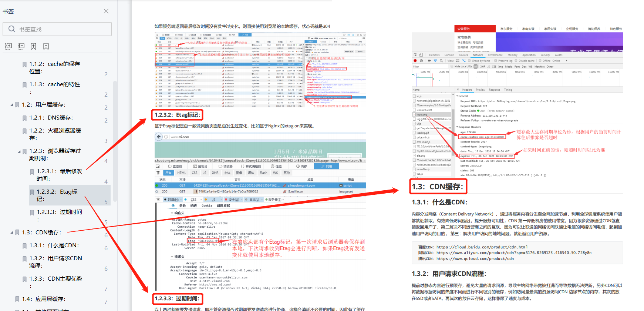
Task: Click the add bookmark icon
Action: pos(34,46)
